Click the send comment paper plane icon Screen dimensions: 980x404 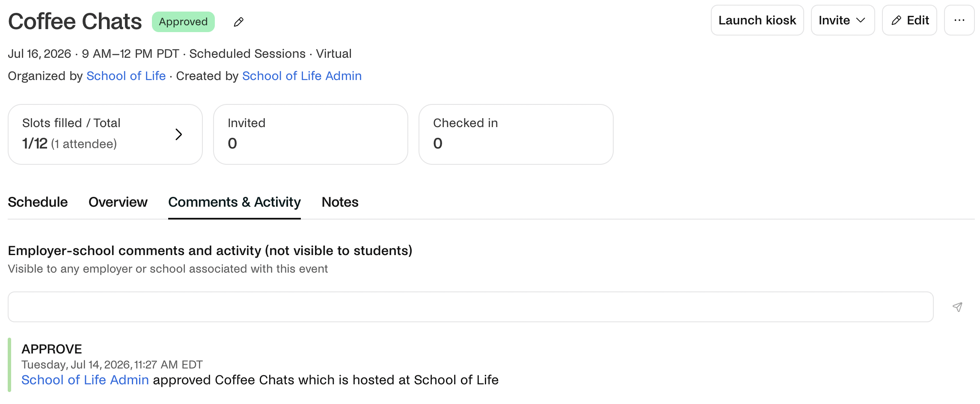(x=957, y=307)
